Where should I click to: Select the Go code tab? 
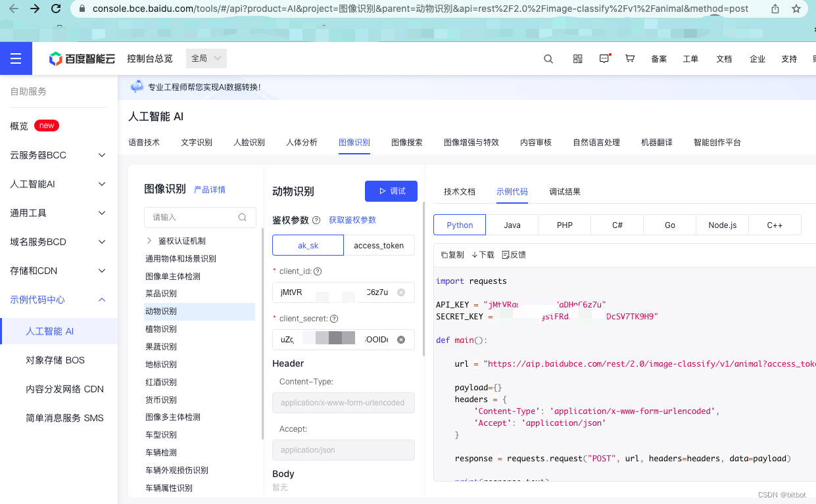tap(670, 225)
